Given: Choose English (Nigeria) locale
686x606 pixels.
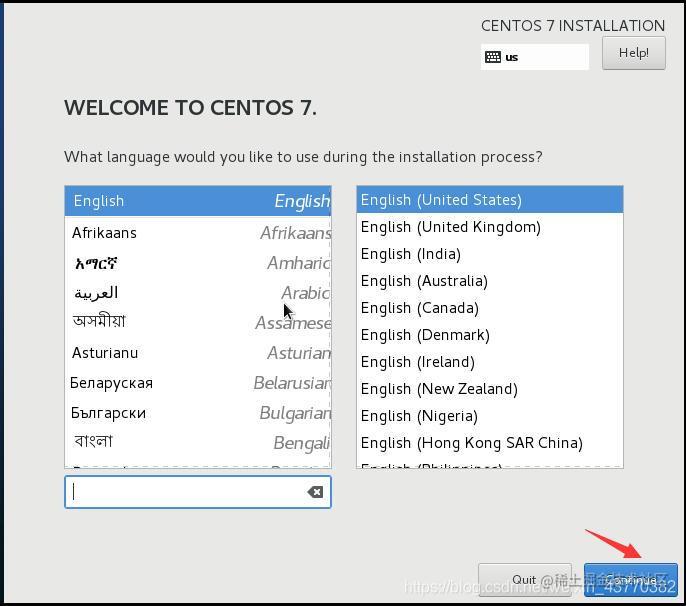Looking at the screenshot, I should (490, 416).
